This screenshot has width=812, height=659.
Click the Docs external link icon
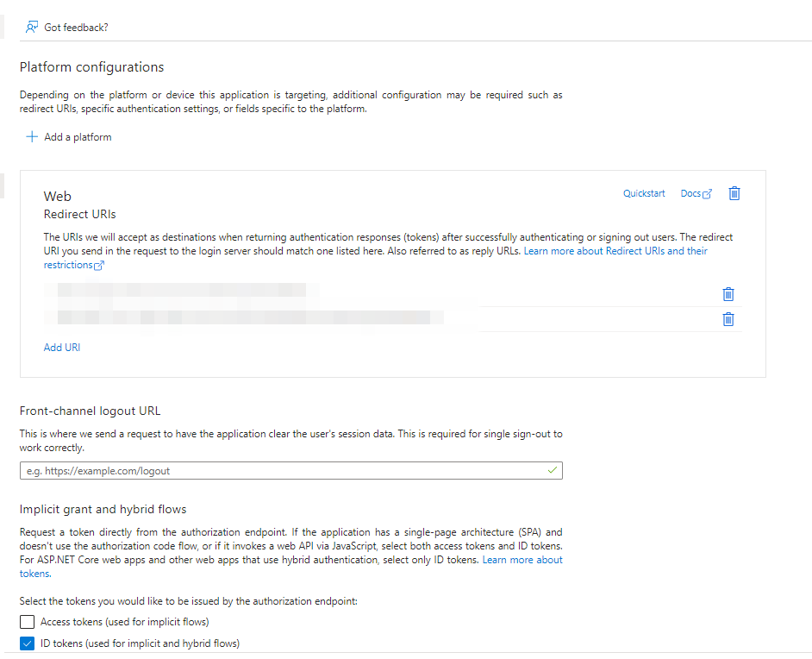[708, 194]
